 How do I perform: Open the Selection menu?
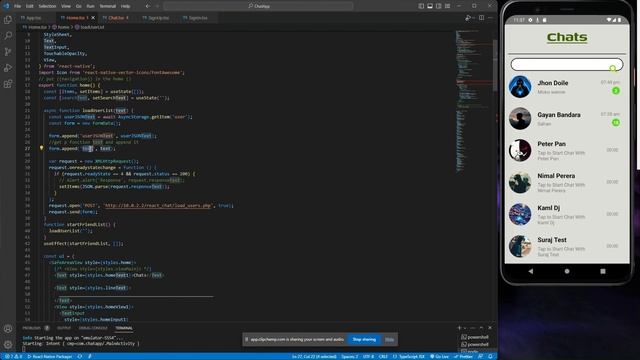coord(47,6)
